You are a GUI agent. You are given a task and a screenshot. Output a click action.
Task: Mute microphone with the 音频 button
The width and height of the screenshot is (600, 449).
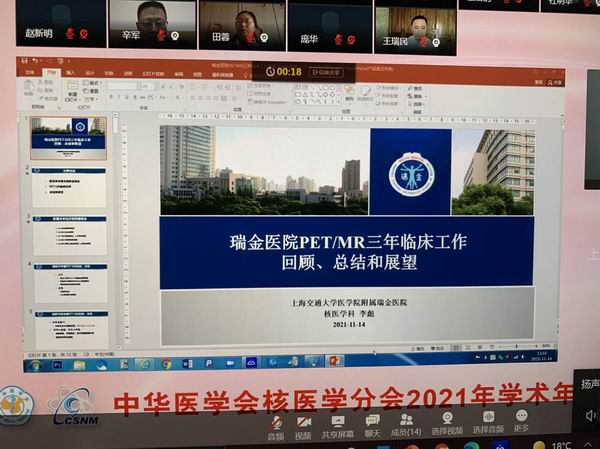click(276, 428)
